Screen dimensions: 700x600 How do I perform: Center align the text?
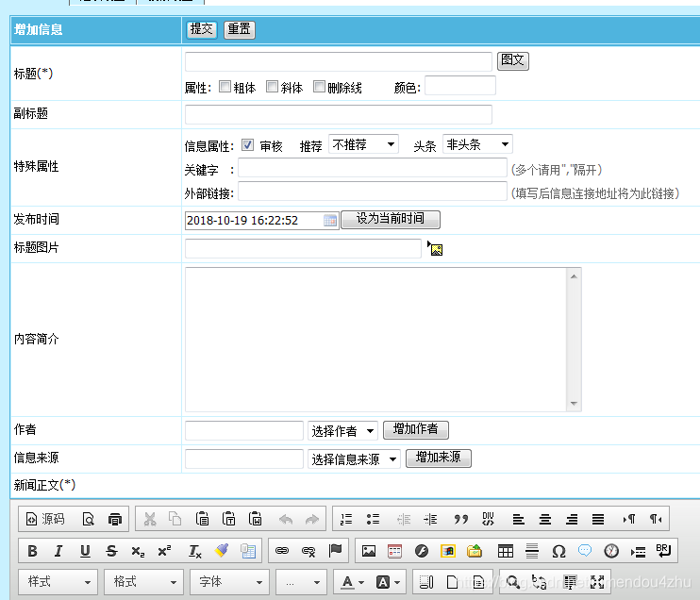coord(545,519)
